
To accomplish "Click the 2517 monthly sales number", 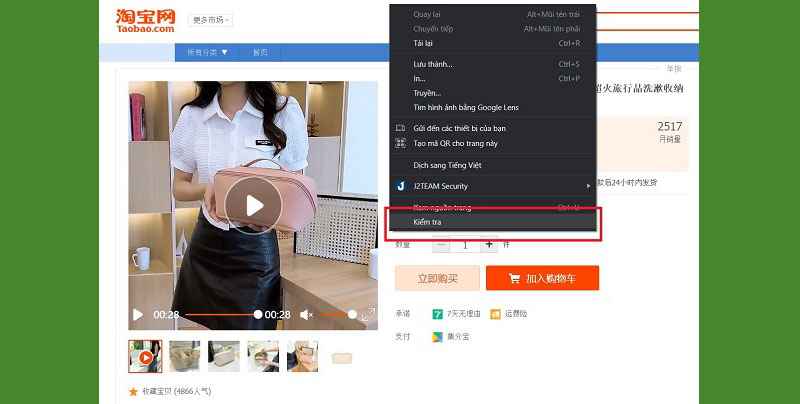I will tap(669, 127).
